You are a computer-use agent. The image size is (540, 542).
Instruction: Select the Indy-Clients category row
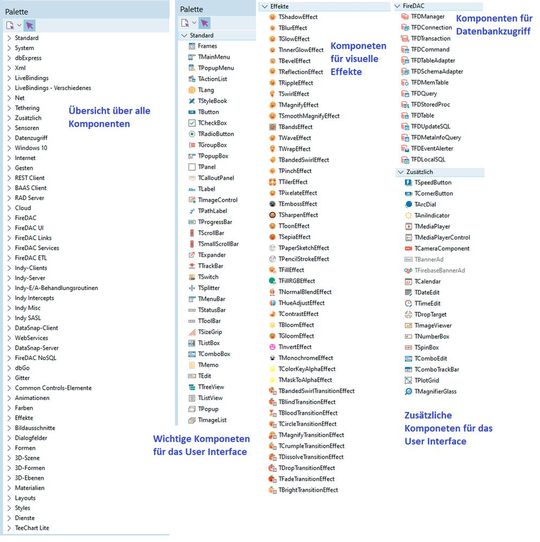pos(86,268)
